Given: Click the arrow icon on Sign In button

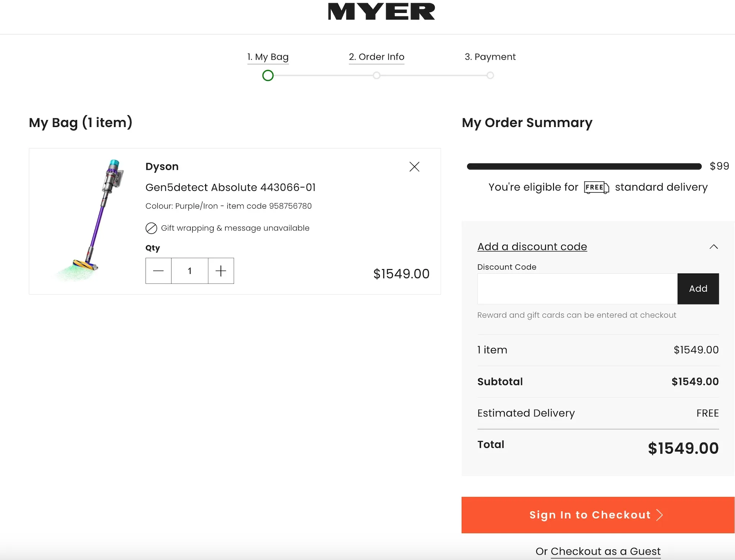Looking at the screenshot, I should tap(659, 515).
